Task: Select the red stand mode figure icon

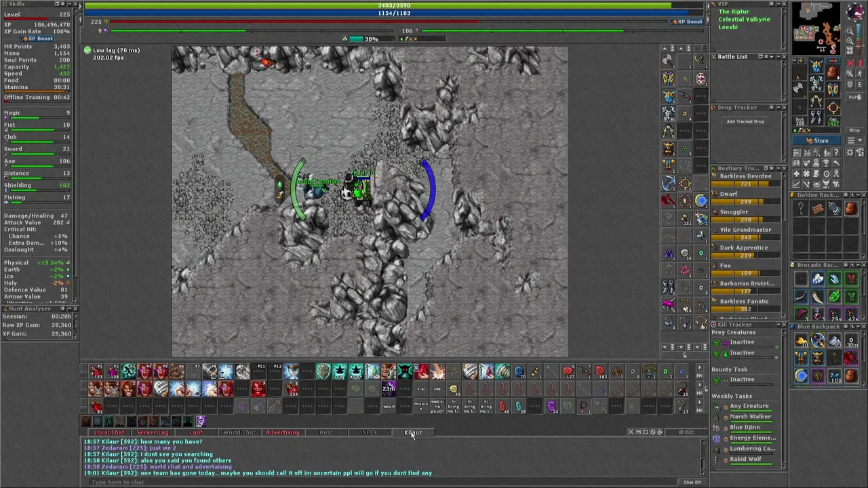Action: point(860,62)
